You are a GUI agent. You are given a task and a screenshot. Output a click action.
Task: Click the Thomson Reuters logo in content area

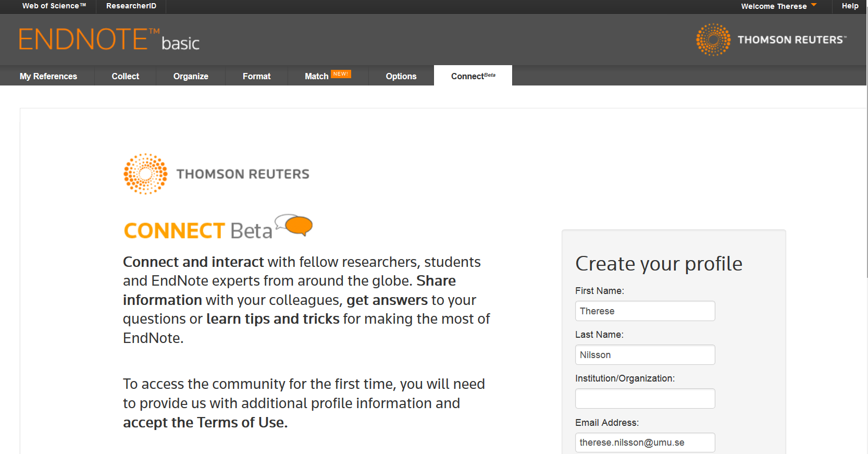pyautogui.click(x=216, y=174)
